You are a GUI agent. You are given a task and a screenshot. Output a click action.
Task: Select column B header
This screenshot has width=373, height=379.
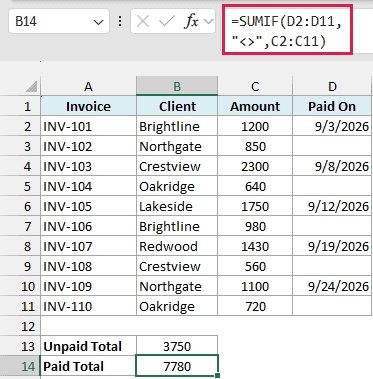(177, 87)
